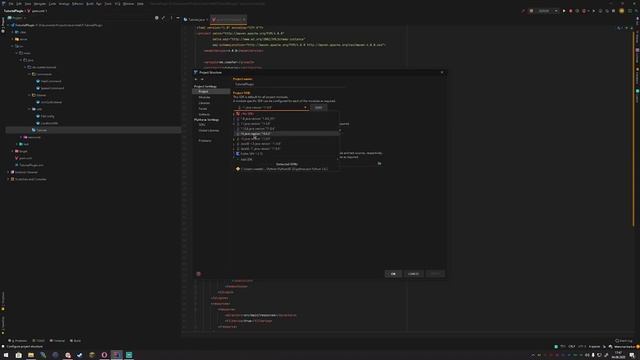Open the TODO tool window button

38,340
